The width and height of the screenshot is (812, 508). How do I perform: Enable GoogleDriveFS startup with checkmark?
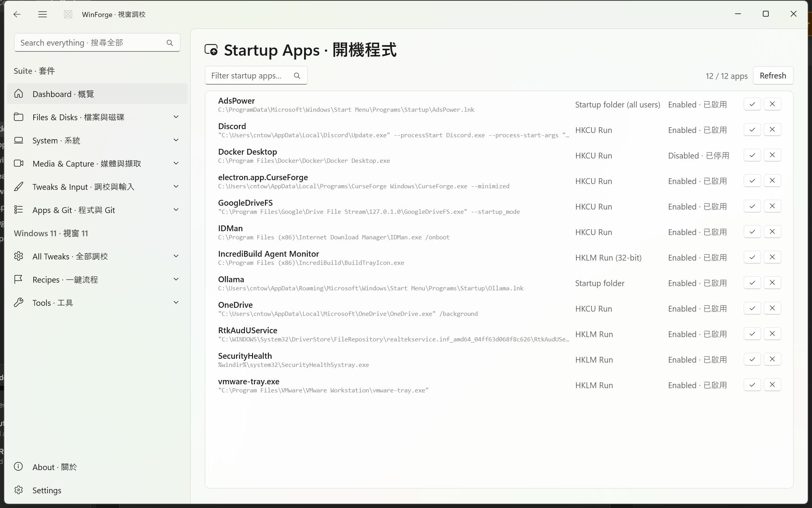(x=752, y=206)
